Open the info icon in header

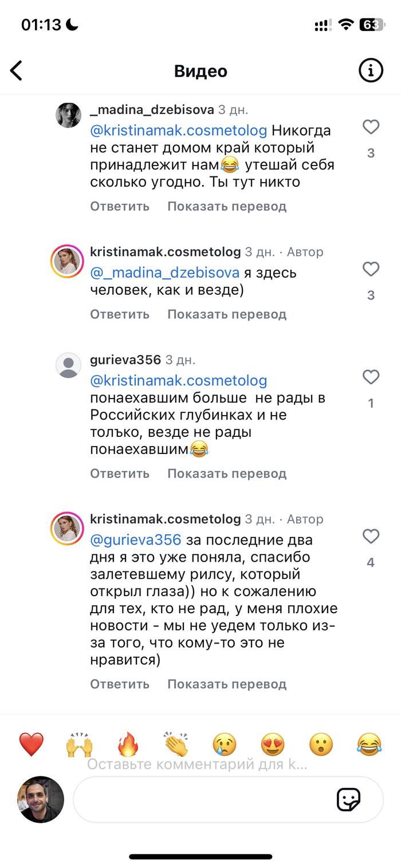point(371,71)
